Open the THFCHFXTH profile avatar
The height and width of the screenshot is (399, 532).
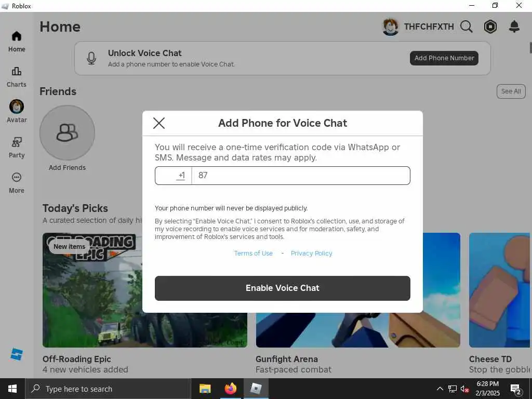click(391, 26)
